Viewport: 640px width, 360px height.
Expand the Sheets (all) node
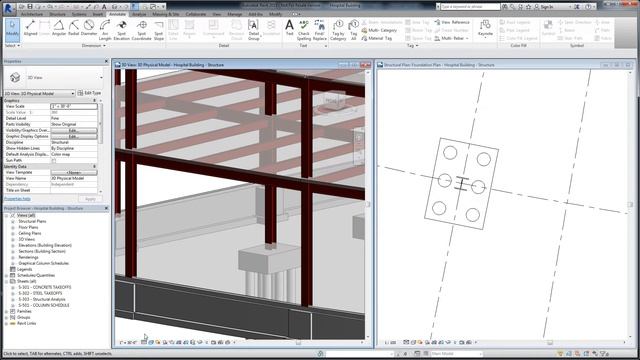pos(7,281)
